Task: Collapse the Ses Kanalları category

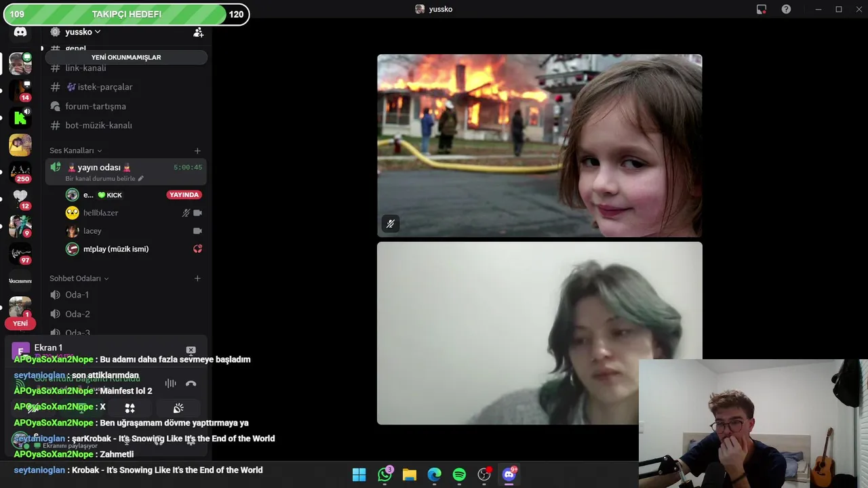Action: click(x=75, y=150)
